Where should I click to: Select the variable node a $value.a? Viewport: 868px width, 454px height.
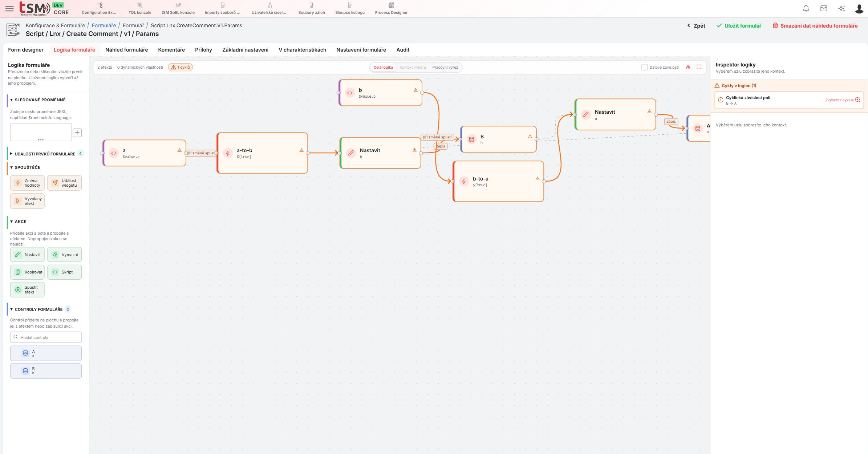pos(145,153)
